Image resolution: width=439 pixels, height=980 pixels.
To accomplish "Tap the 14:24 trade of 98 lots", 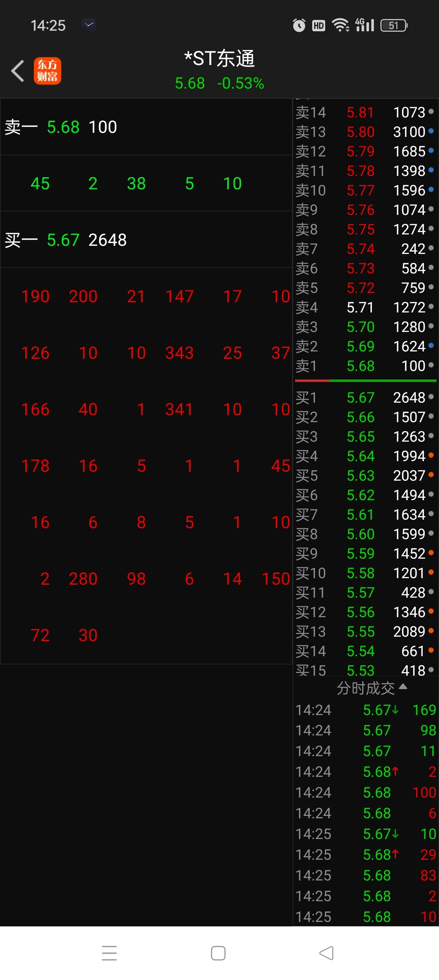I will [x=365, y=730].
